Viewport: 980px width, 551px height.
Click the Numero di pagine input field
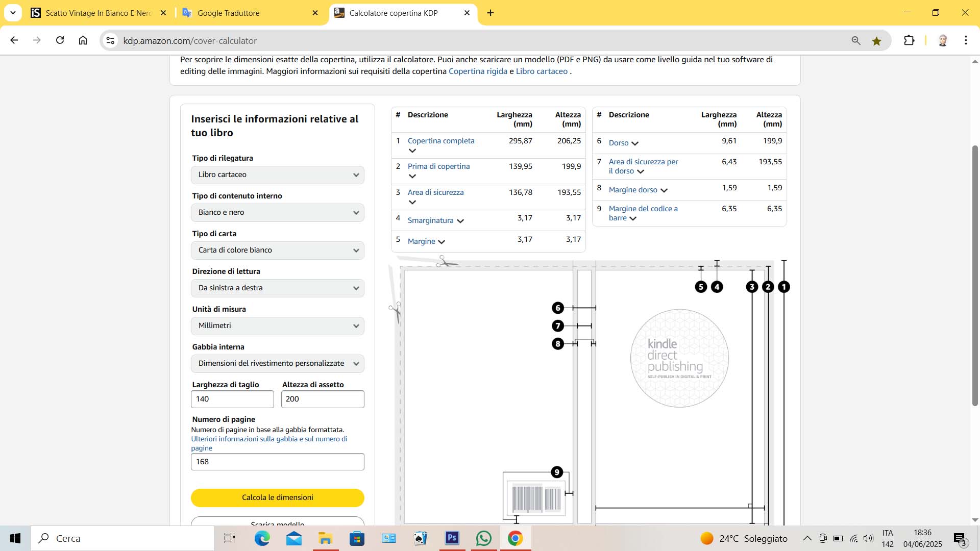277,462
